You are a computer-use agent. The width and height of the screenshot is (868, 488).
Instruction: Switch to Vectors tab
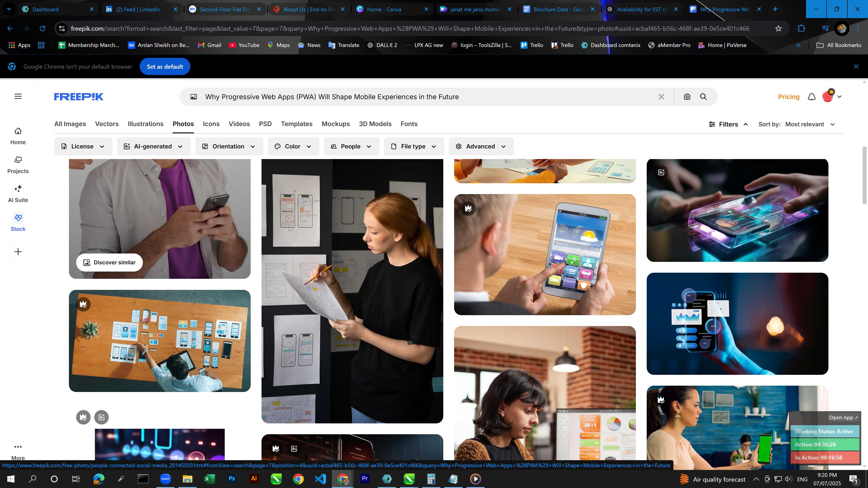coord(107,124)
